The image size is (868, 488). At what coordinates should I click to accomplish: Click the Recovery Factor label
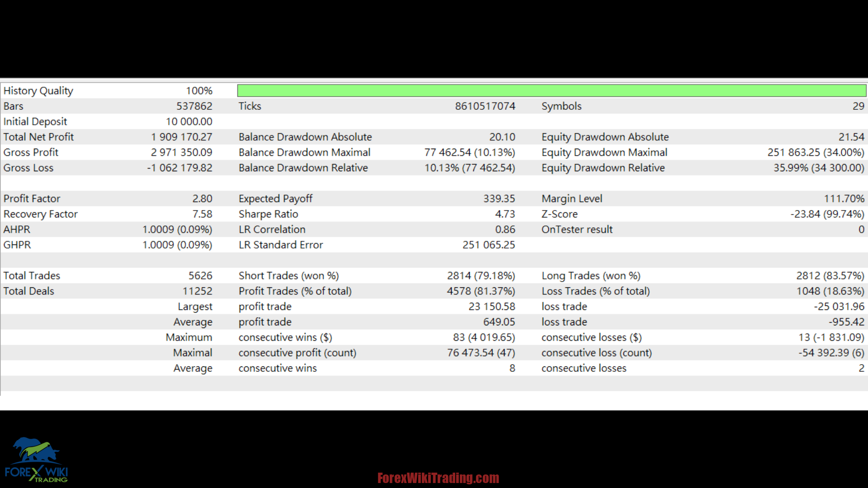click(x=40, y=214)
